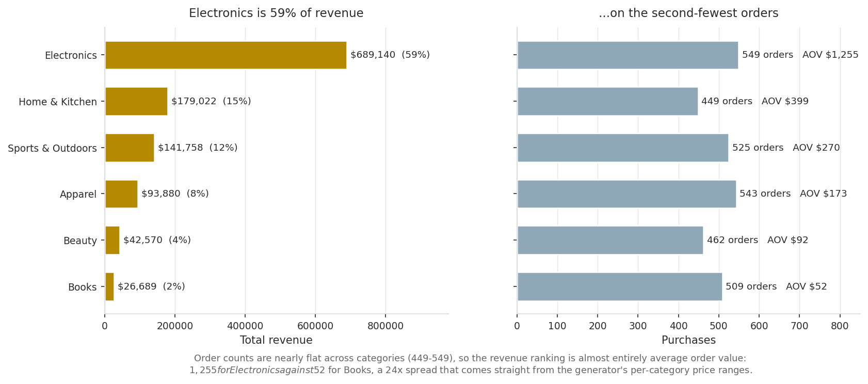Click the '543 orders AOV $173' label
868x384 pixels.
(x=793, y=194)
